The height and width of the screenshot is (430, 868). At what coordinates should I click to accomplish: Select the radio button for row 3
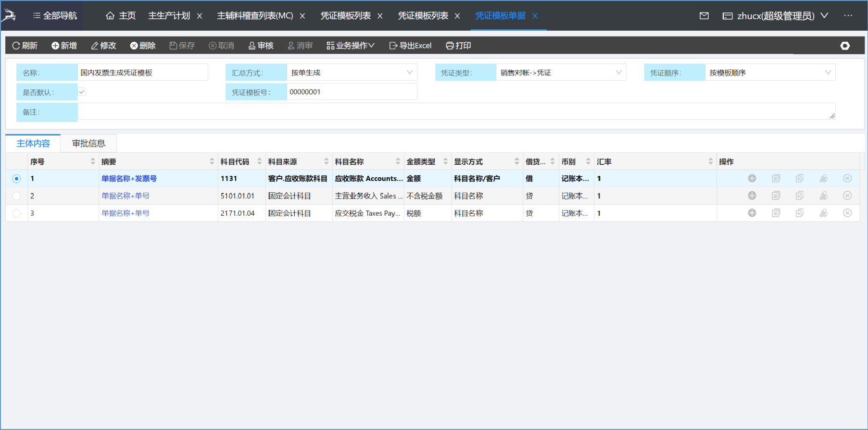tap(16, 213)
